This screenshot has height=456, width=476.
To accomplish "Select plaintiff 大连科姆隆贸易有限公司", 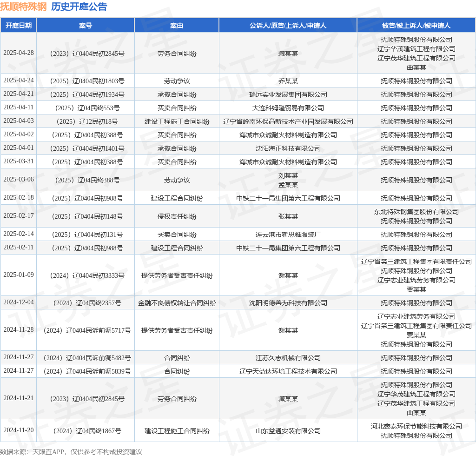I will point(288,108).
